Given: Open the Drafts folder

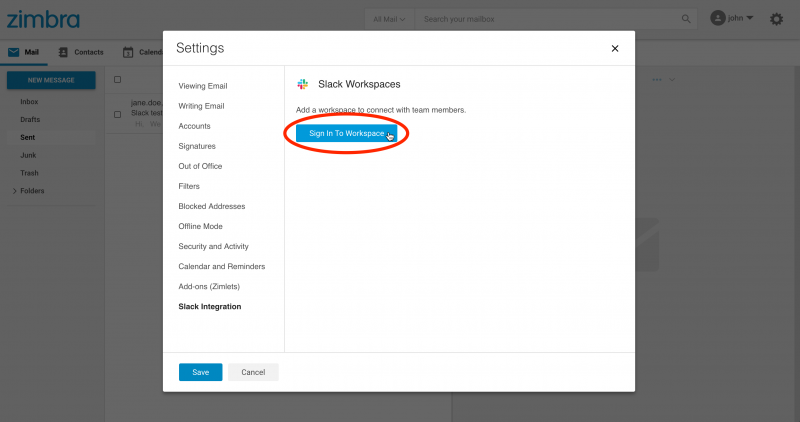Looking at the screenshot, I should (30, 119).
